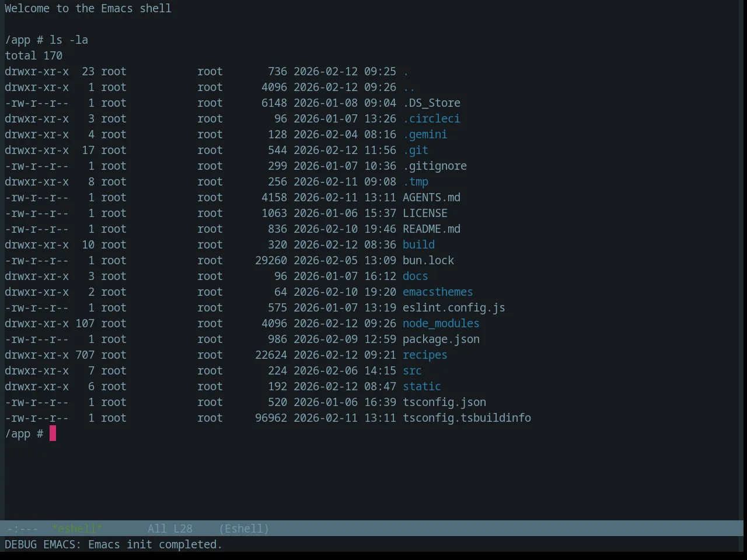The height and width of the screenshot is (560, 747).
Task: Open the node_modules directory entry
Action: 441,323
